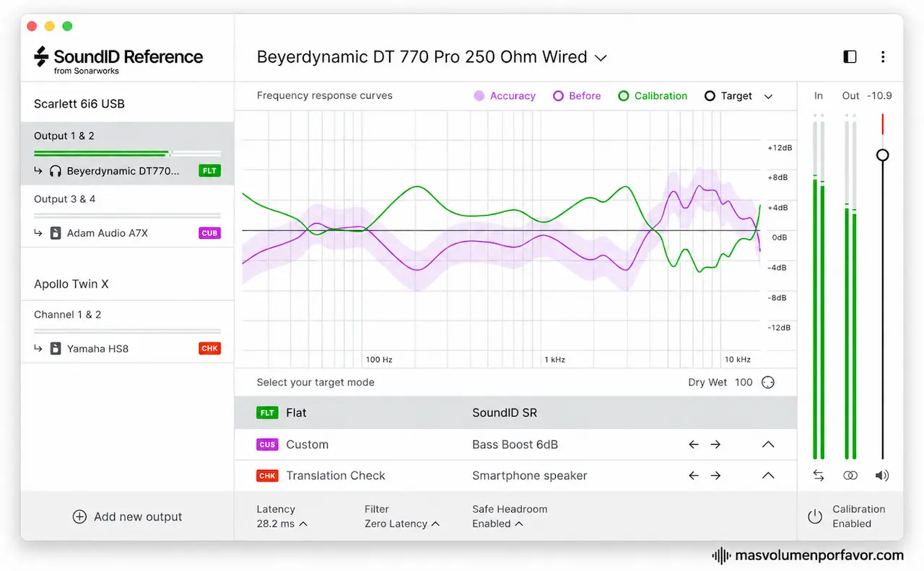Toggle the sidebar panel layout icon

click(850, 57)
